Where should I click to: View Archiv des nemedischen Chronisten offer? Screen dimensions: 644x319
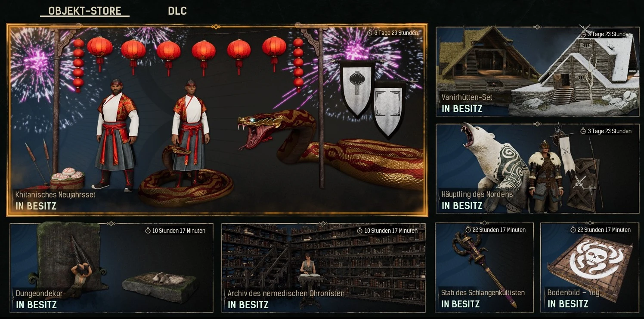[x=323, y=268]
